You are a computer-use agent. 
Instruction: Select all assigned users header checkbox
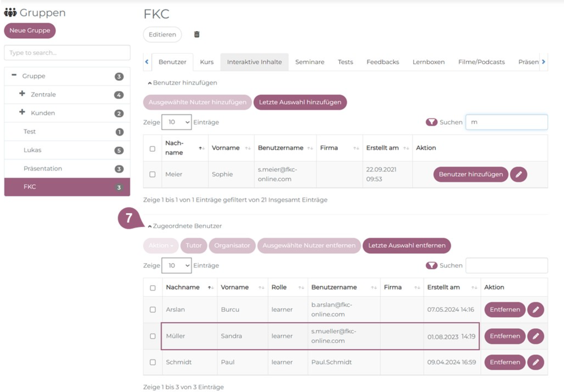[153, 288]
